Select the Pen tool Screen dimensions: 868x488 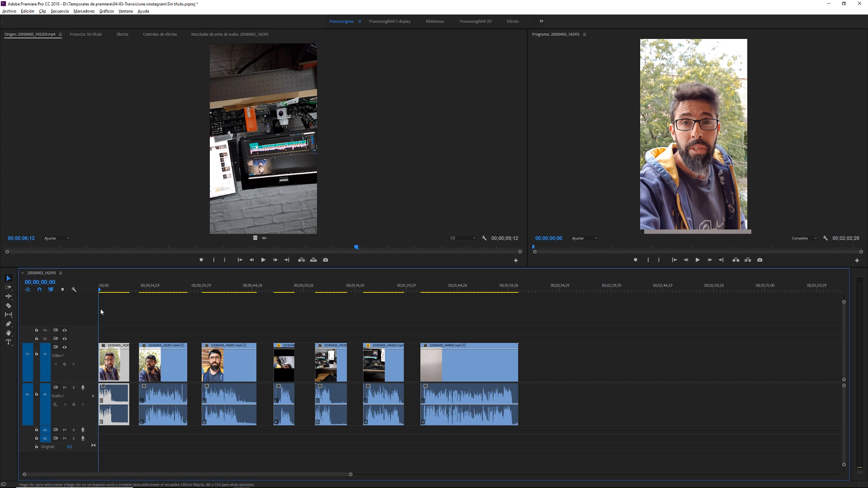pyautogui.click(x=8, y=324)
